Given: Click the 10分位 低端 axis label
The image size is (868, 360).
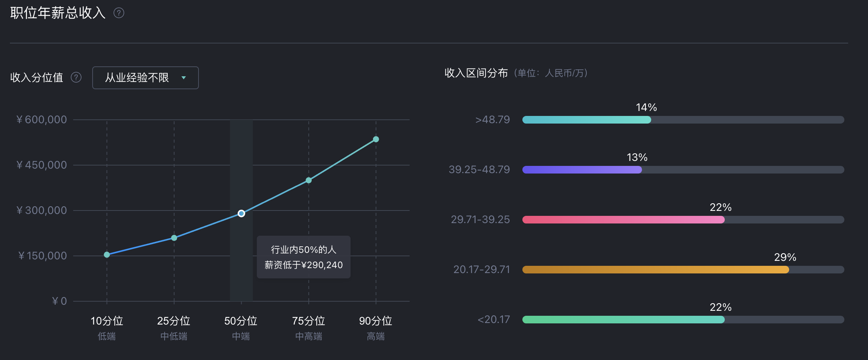Looking at the screenshot, I should [x=107, y=327].
